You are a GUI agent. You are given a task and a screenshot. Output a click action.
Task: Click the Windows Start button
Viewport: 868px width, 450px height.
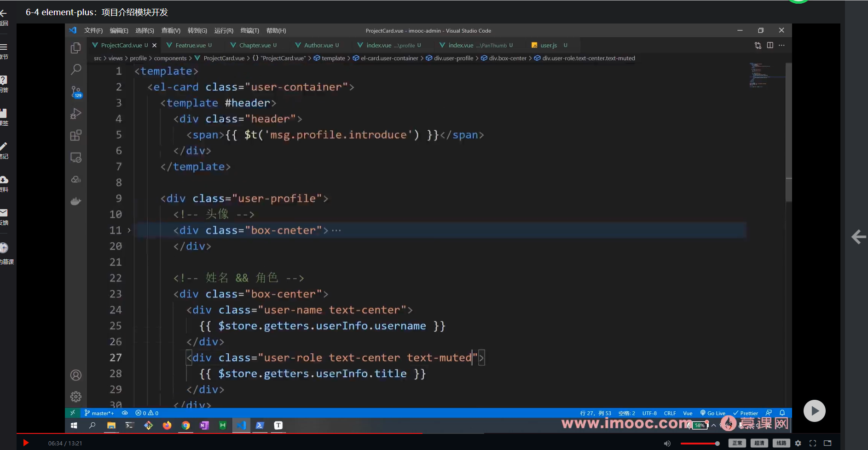point(74,426)
